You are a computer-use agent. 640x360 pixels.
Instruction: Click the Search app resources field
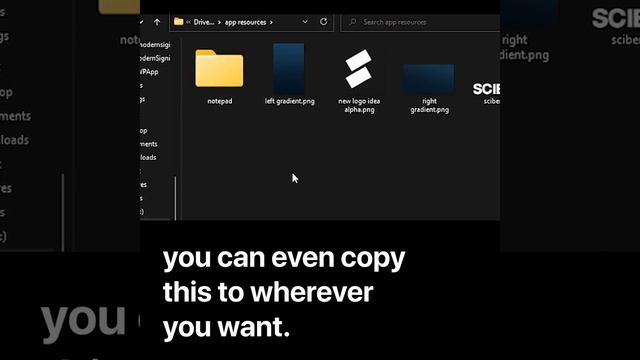coord(420,22)
